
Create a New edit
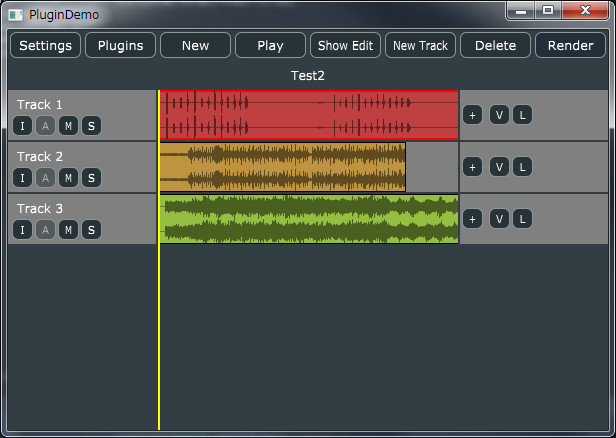(195, 46)
